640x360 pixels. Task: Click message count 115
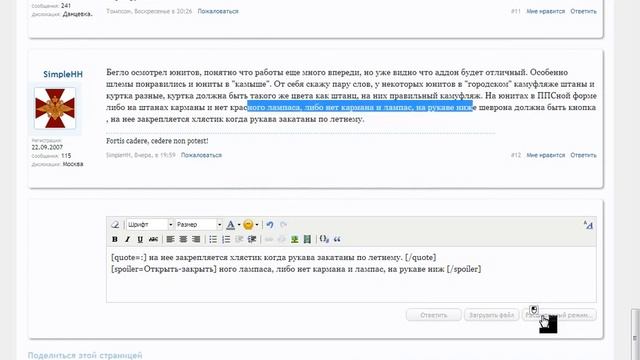[x=66, y=156]
